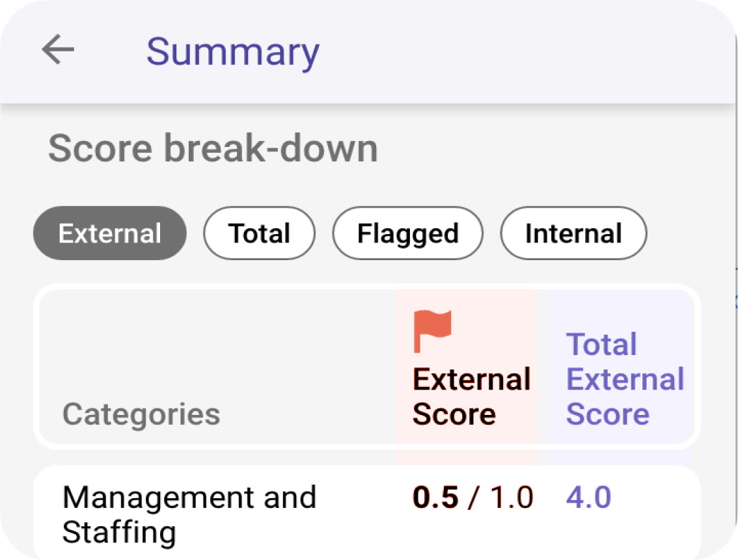Tap the back arrow icon
This screenshot has height=560, width=738.
click(58, 49)
